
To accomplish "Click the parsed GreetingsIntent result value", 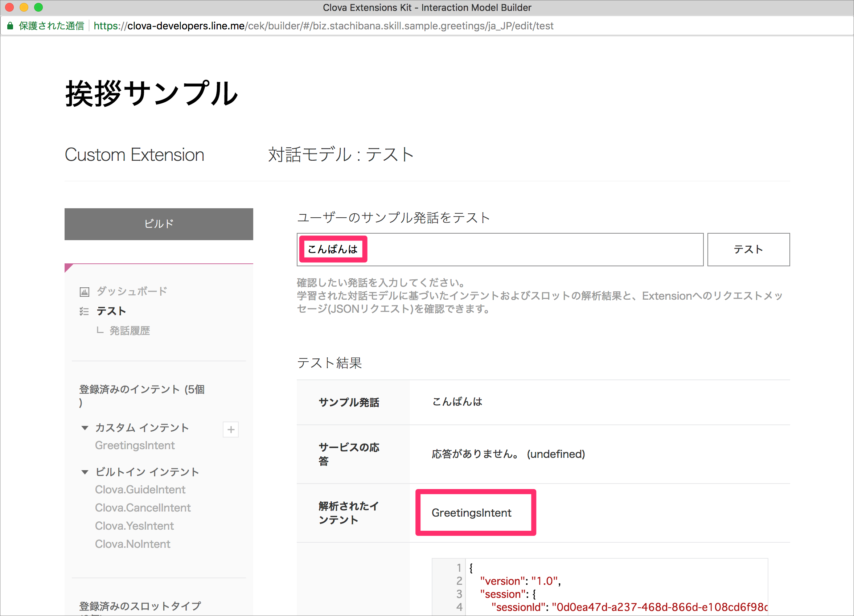I will coord(471,513).
